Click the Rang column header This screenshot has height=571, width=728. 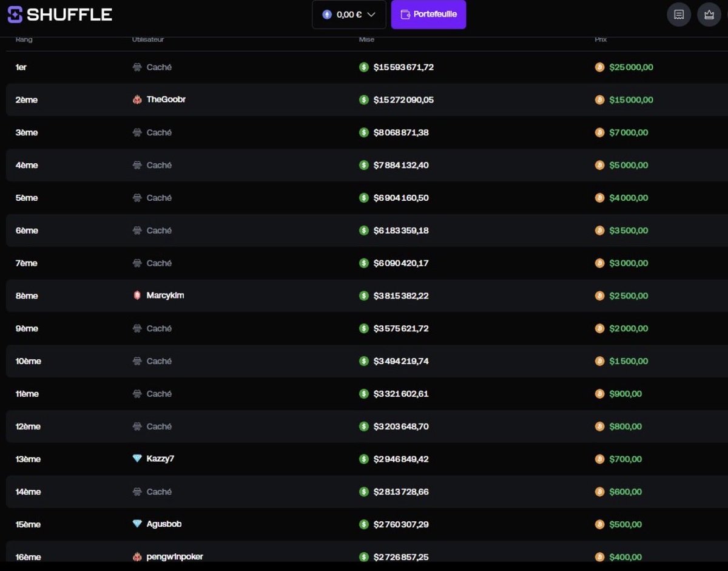pos(24,39)
